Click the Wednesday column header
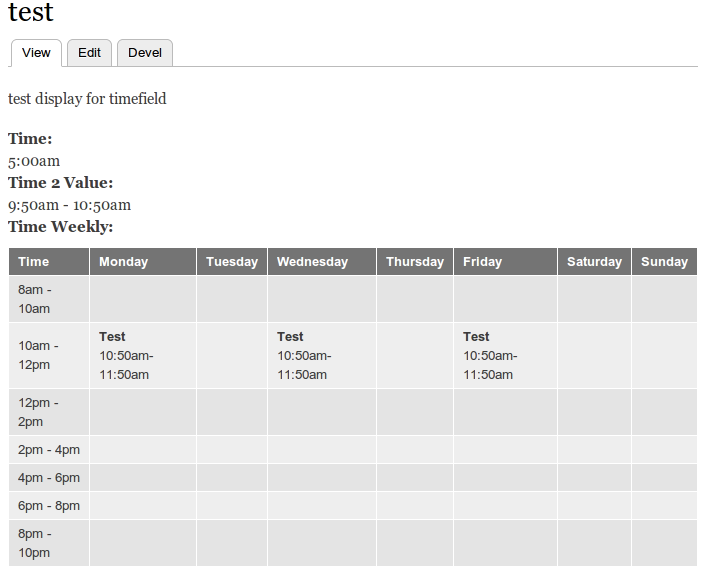 (x=313, y=262)
